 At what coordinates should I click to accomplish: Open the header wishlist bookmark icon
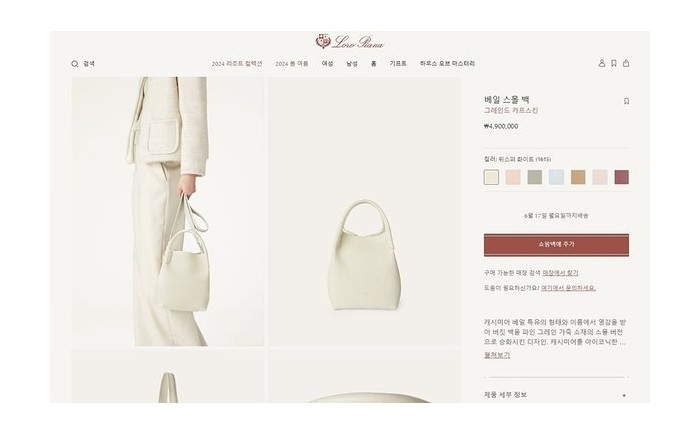[x=614, y=63]
